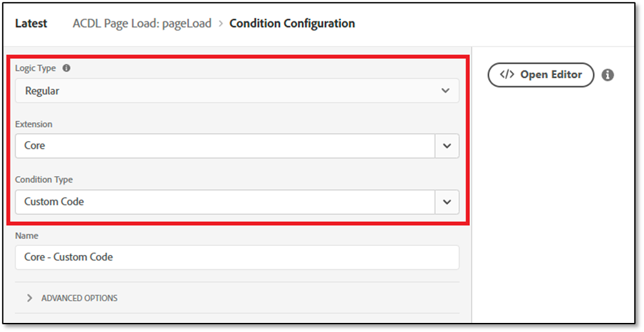The image size is (644, 332).
Task: Click the chevron arrow of the Extension combo box
Action: click(447, 146)
